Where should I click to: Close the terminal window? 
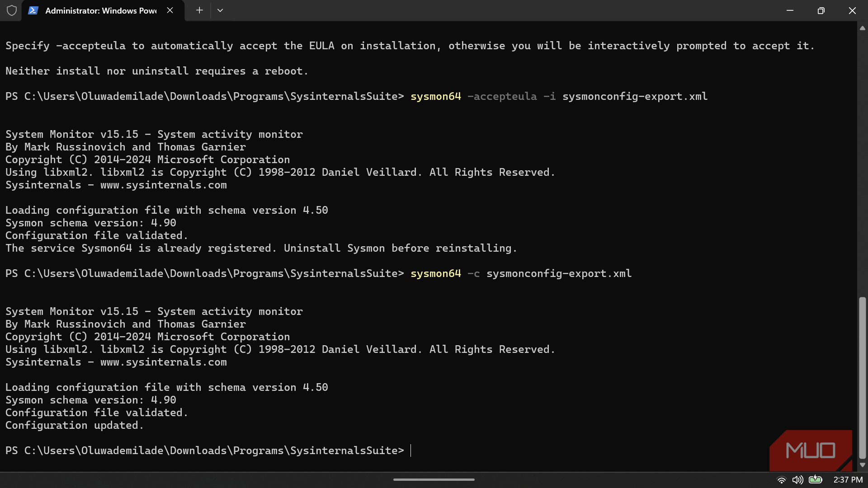pos(852,10)
